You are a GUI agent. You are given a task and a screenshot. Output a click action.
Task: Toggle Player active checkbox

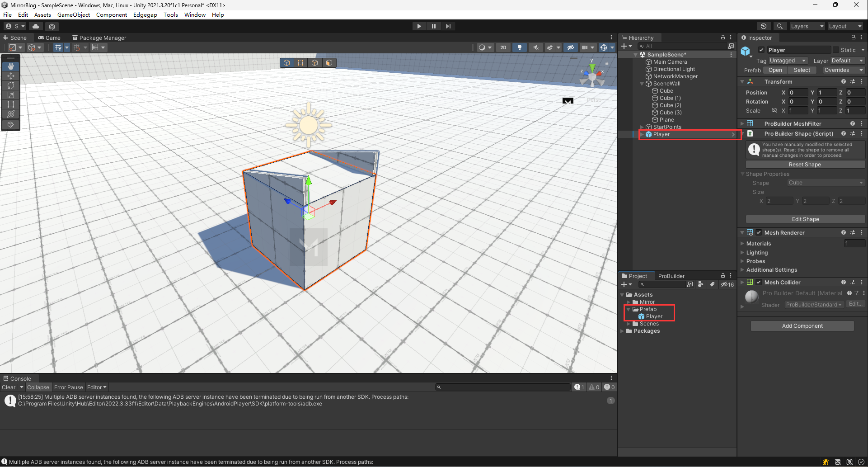[761, 50]
